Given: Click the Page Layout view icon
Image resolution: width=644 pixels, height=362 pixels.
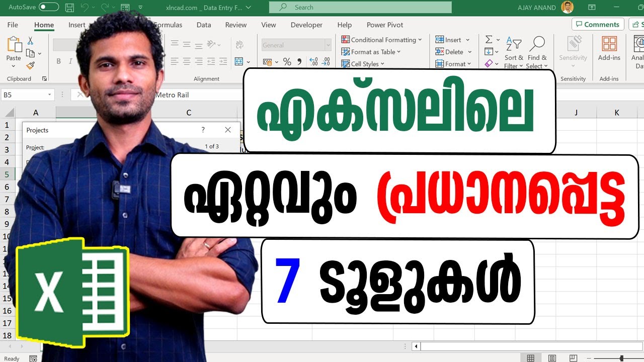Looking at the screenshot, I should pos(552,358).
